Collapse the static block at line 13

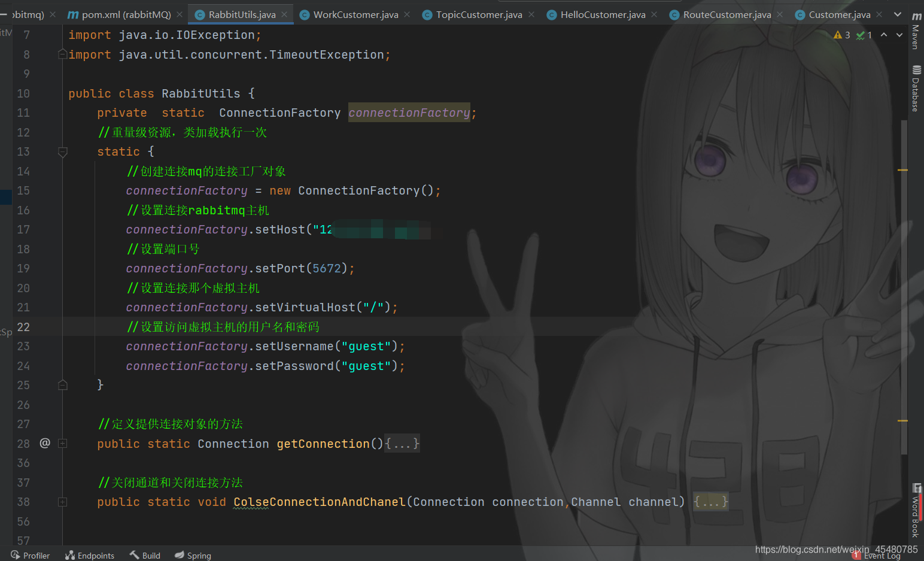tap(62, 152)
